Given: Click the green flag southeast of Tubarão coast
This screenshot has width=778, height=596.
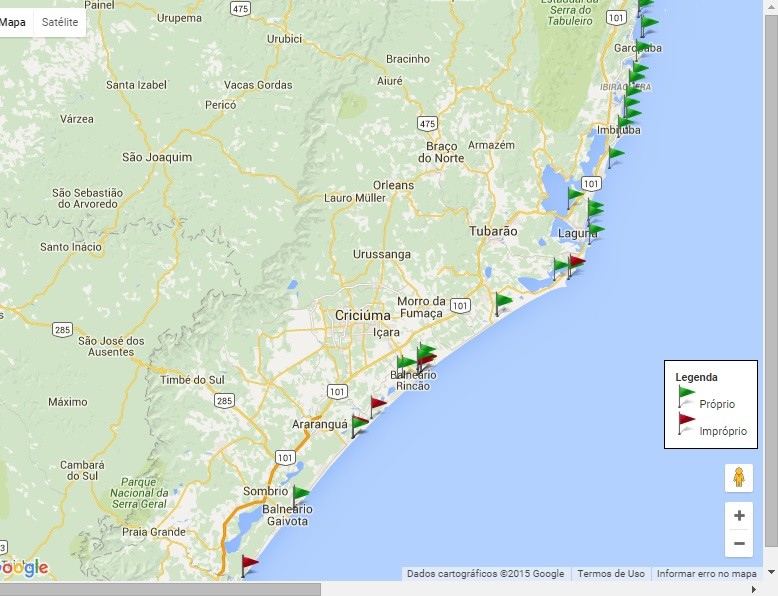Looking at the screenshot, I should coord(503,304).
